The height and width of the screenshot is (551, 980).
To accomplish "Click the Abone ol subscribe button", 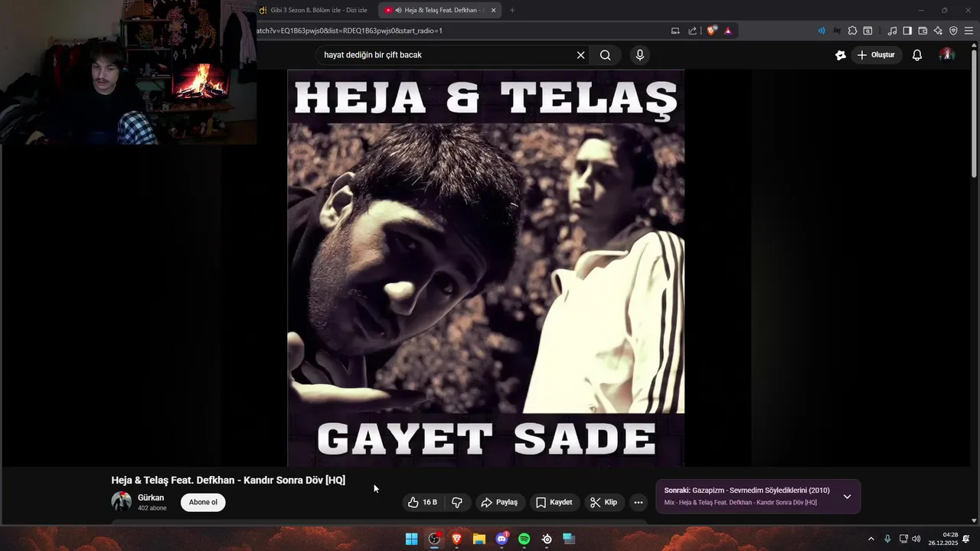I will (203, 502).
